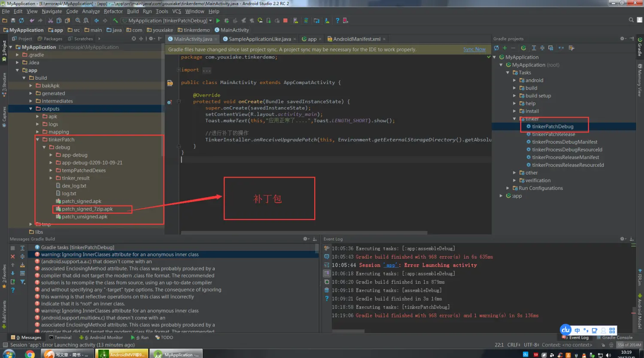Collapse the tinkerPatch folder

38,140
